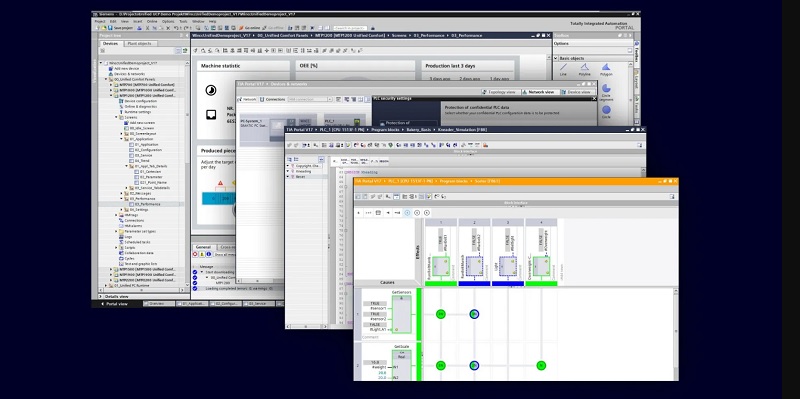Click effect column 1 header in Sorter
800x399 pixels.
[441, 222]
